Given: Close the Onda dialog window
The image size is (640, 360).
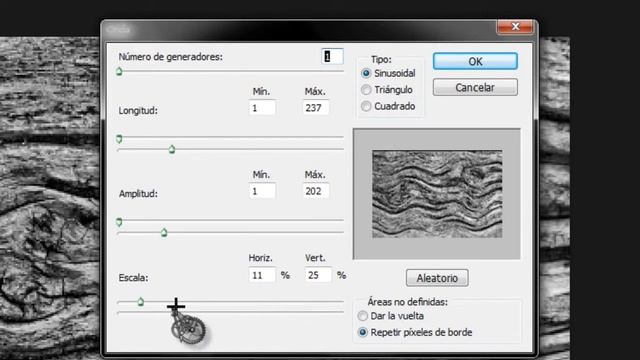Looking at the screenshot, I should (x=515, y=27).
